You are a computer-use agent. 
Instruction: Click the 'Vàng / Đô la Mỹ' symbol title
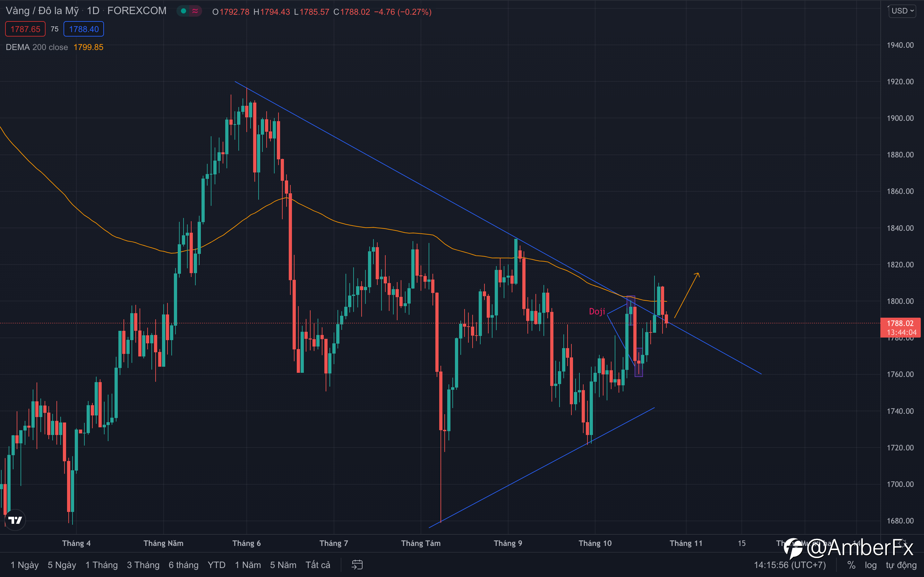[x=42, y=11]
